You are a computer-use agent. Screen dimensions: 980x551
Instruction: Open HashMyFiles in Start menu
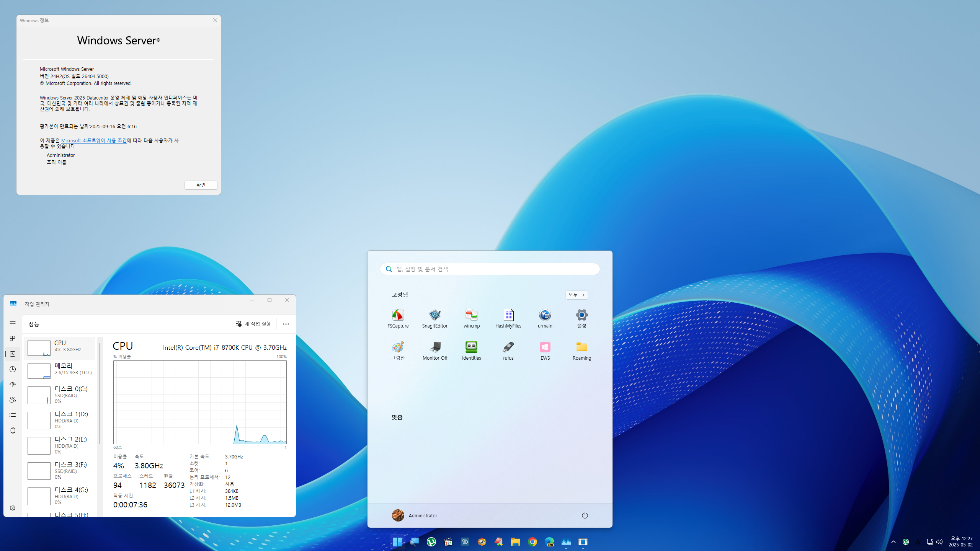(508, 318)
